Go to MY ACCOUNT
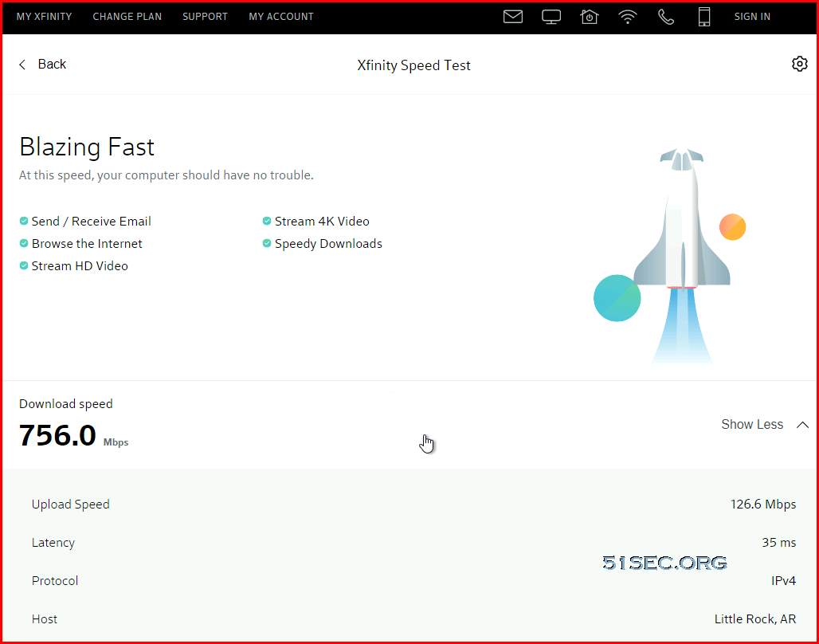Screen dimensions: 819x644 (281, 17)
